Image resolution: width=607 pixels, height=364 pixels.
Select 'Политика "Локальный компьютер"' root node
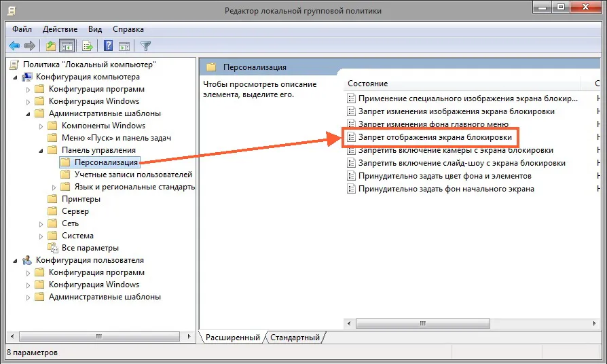pos(90,65)
